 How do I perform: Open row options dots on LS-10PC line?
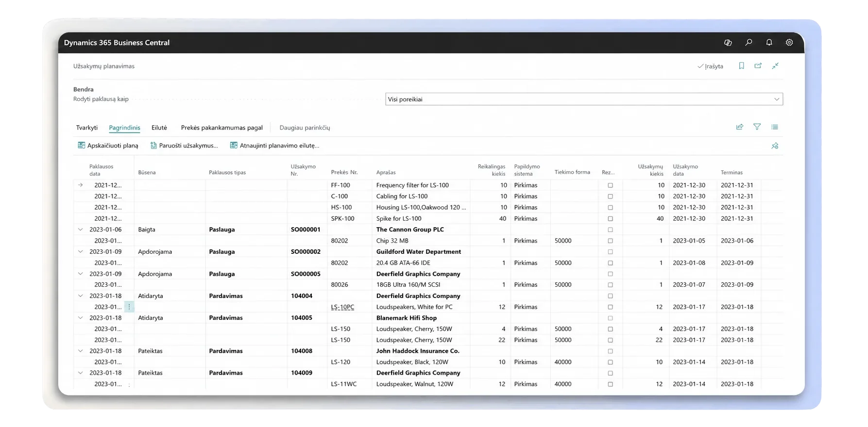pyautogui.click(x=129, y=307)
